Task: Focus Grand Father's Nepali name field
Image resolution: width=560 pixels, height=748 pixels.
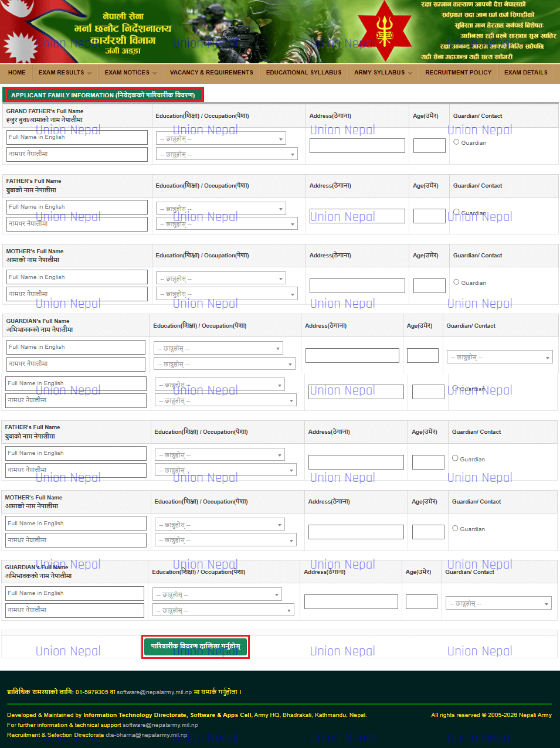Action: click(x=77, y=154)
